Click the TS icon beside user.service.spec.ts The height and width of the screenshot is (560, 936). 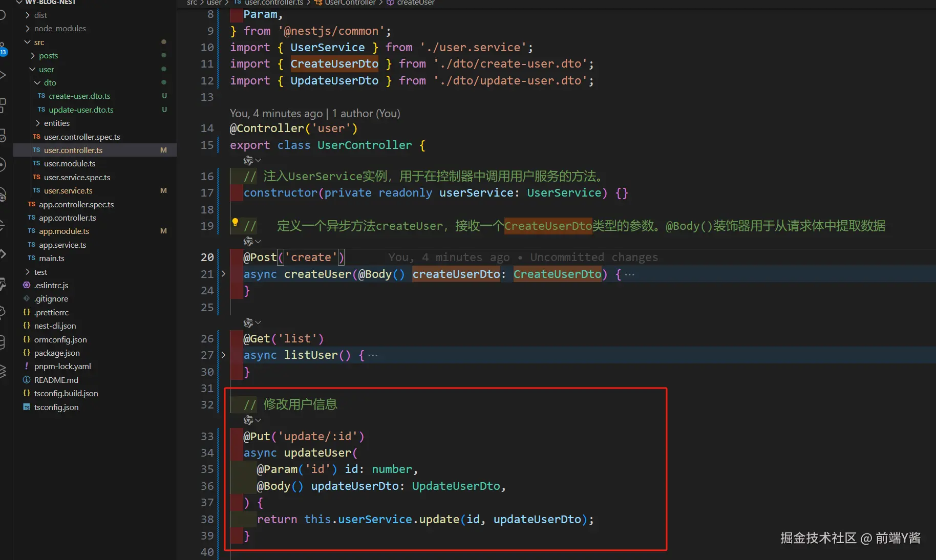click(x=36, y=177)
